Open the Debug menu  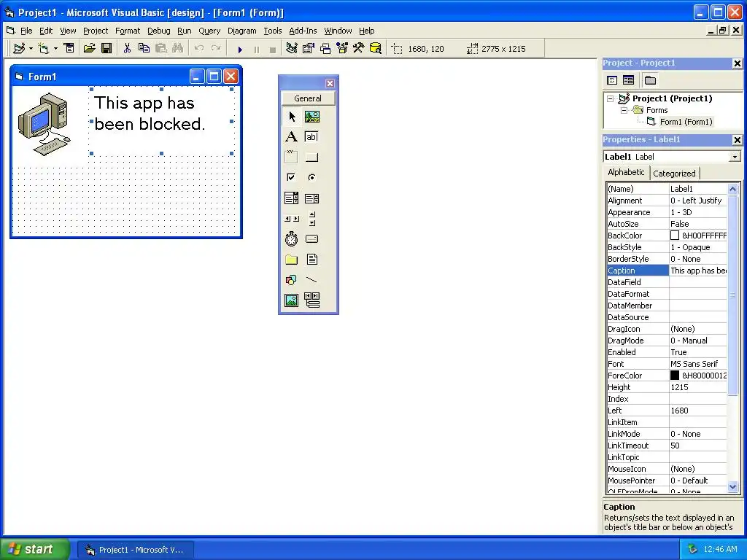(x=158, y=31)
